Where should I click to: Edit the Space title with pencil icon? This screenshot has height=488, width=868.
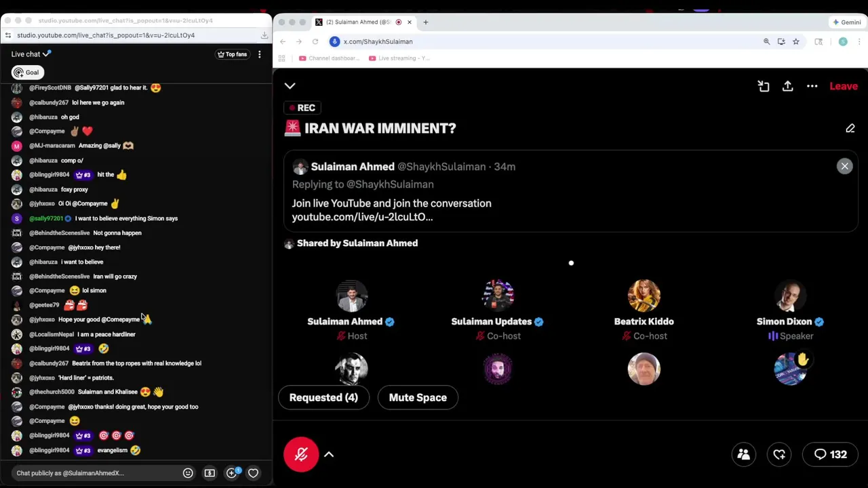click(850, 128)
